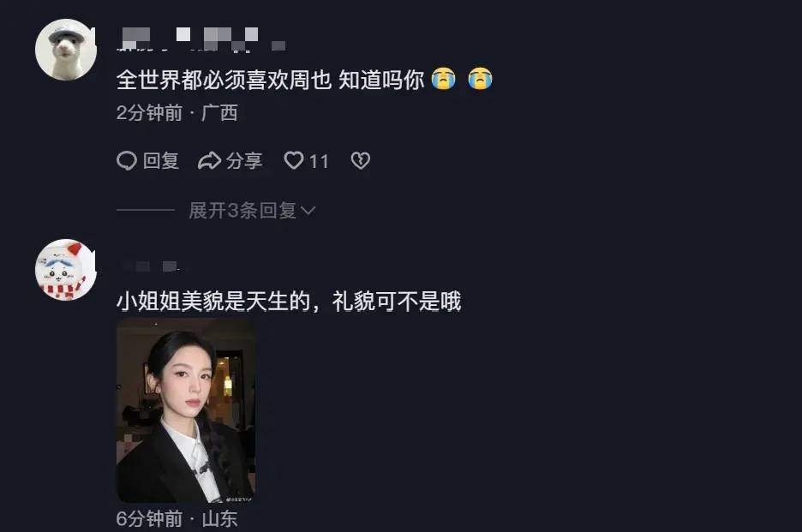This screenshot has width=802, height=532.
Task: Open the red-scarf cartoon avatar profile
Action: (x=65, y=270)
